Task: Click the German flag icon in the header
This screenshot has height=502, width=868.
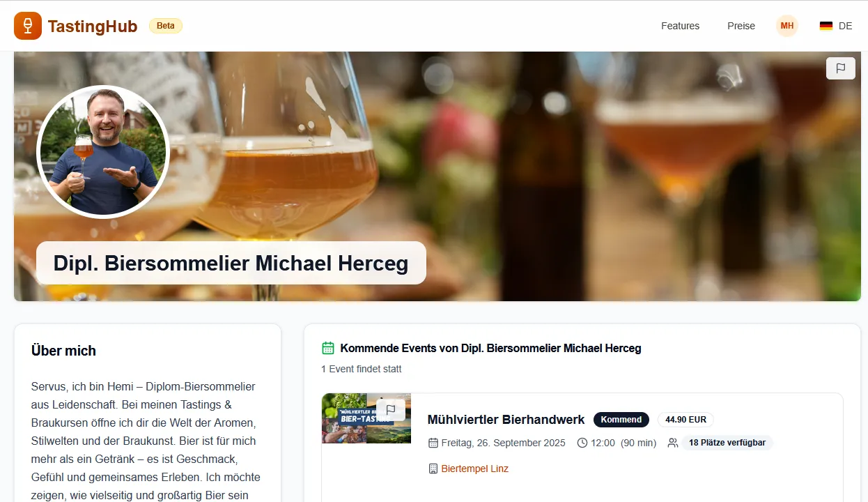Action: point(826,26)
